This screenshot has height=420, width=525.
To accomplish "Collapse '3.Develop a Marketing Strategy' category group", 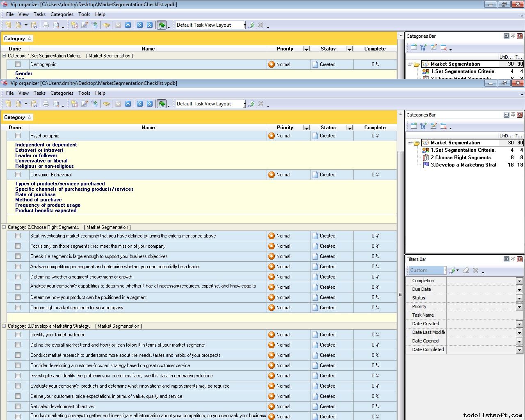I will 4,326.
